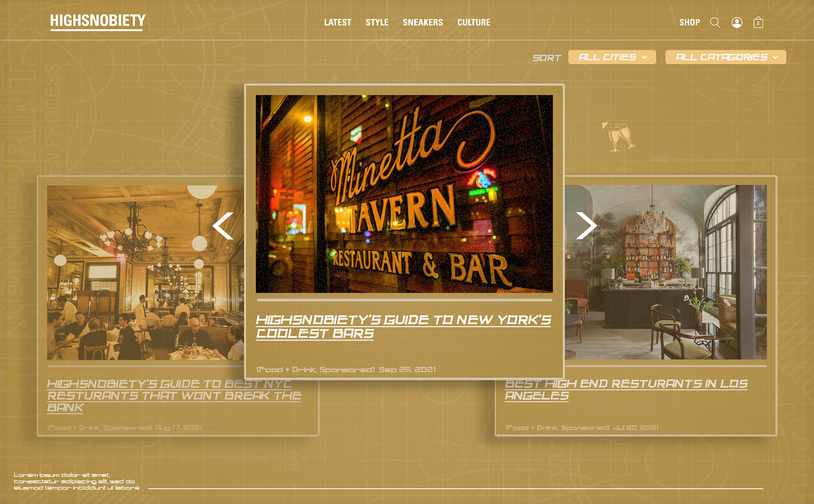Expand the All Cities dropdown
This screenshot has height=504, width=814.
tap(612, 57)
